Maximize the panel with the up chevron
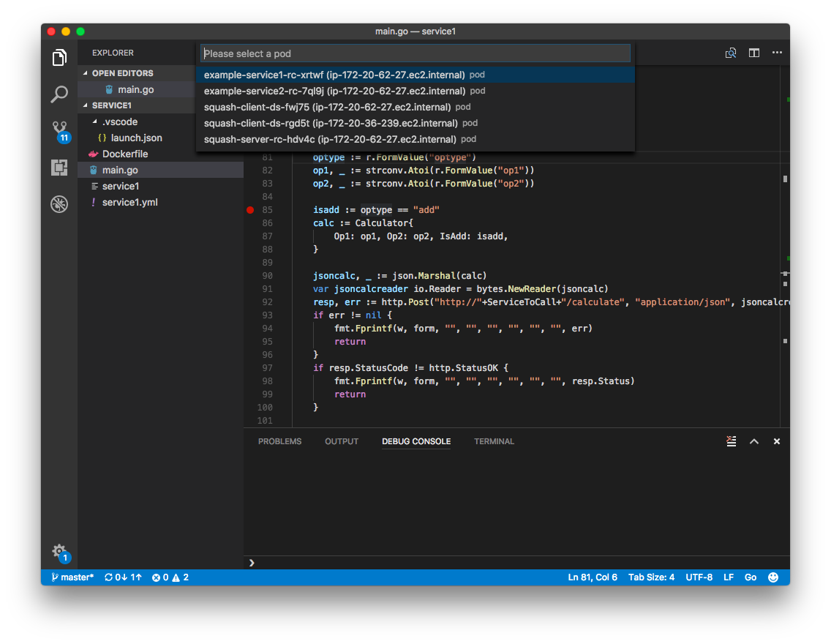Screen dimensions: 831x644 pyautogui.click(x=754, y=441)
